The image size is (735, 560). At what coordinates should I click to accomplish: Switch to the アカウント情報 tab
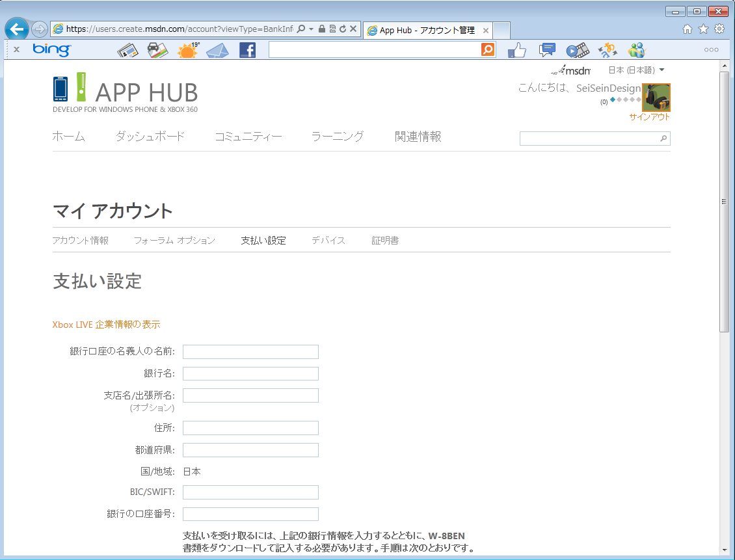pos(80,241)
